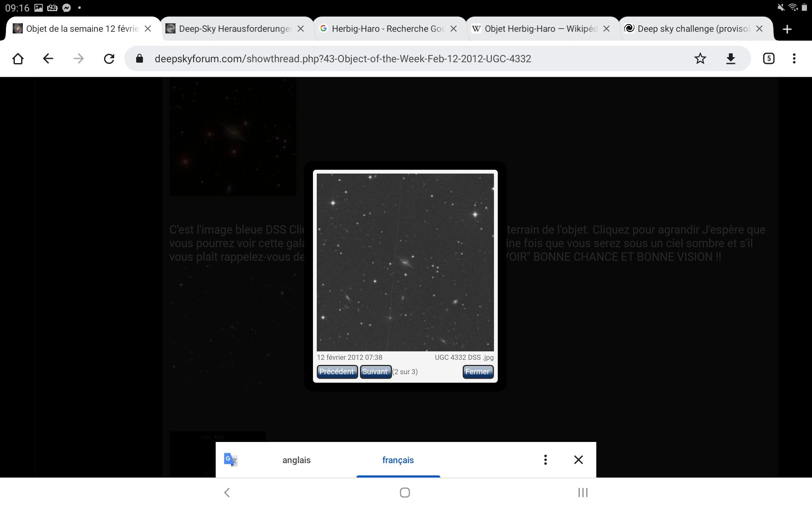The height and width of the screenshot is (508, 812).
Task: Dismiss the translate bar with X
Action: (x=579, y=460)
